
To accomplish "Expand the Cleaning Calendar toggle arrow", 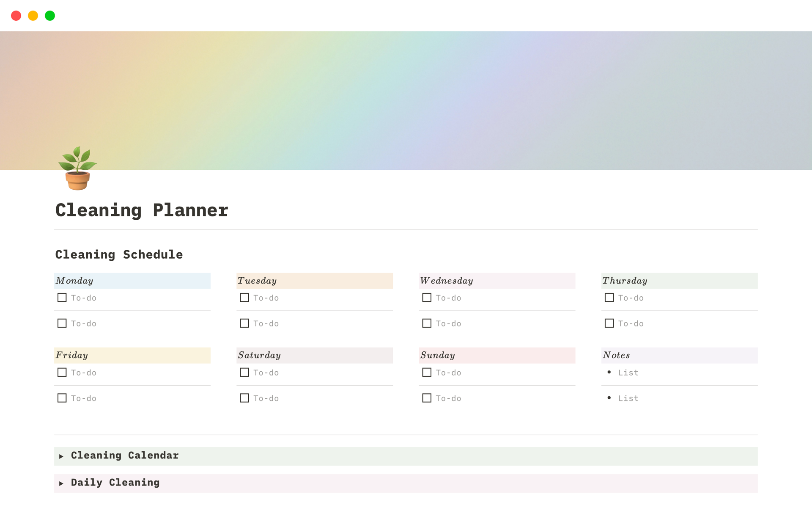I will (61, 456).
